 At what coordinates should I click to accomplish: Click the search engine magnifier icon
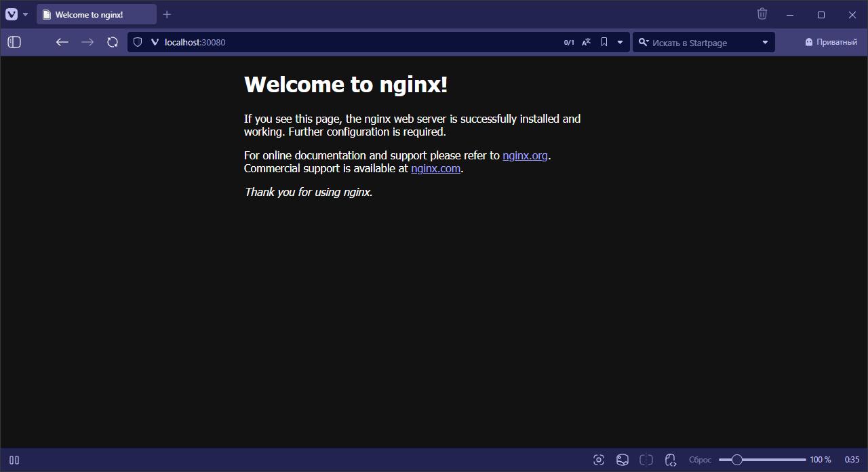[x=644, y=42]
